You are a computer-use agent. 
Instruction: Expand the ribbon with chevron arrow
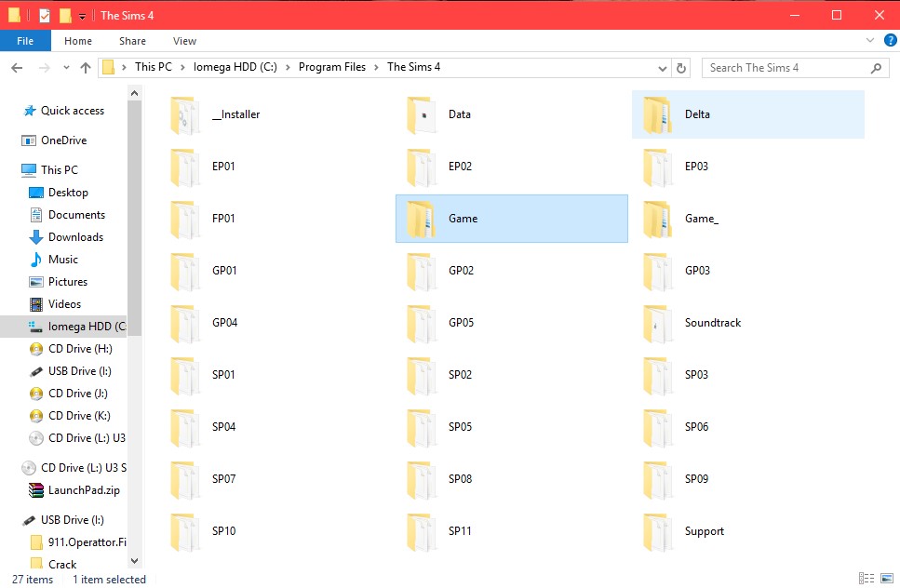click(x=870, y=40)
